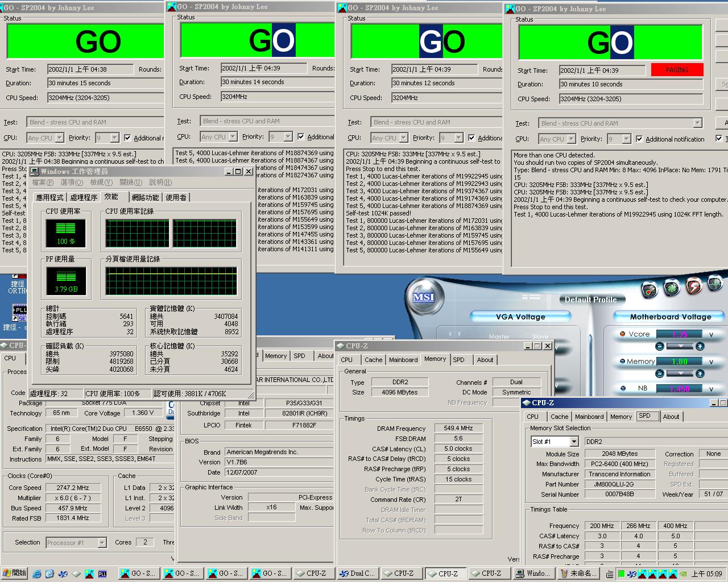Open Any CPU dropdown in fourth SP2004 window
Screen dimensions: 728x582
click(x=571, y=139)
